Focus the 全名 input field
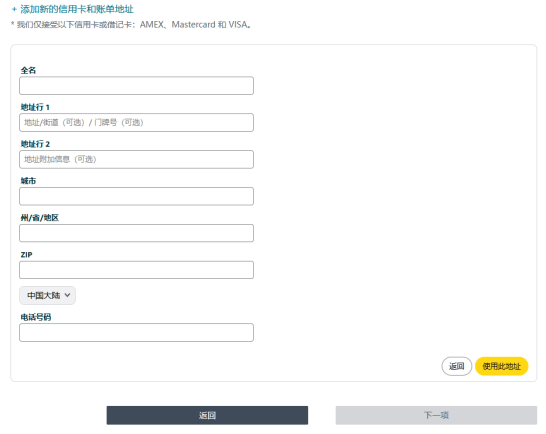Viewport: 546px width, 434px height. [x=136, y=86]
